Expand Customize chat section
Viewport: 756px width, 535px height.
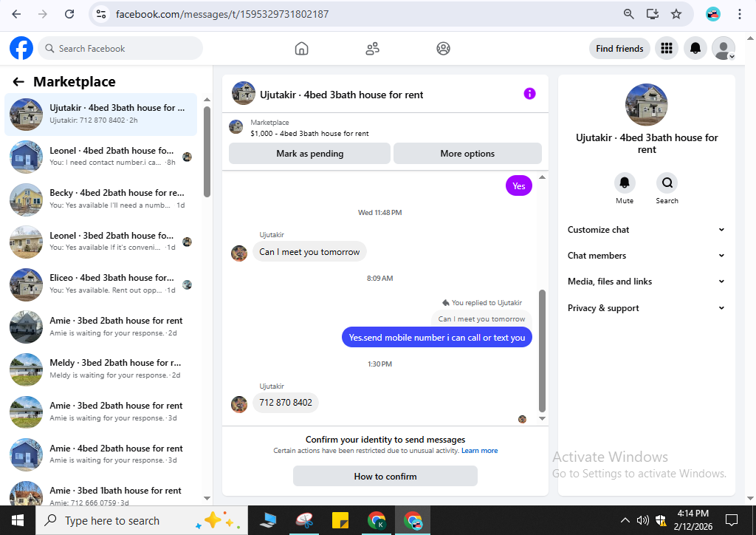[646, 230]
